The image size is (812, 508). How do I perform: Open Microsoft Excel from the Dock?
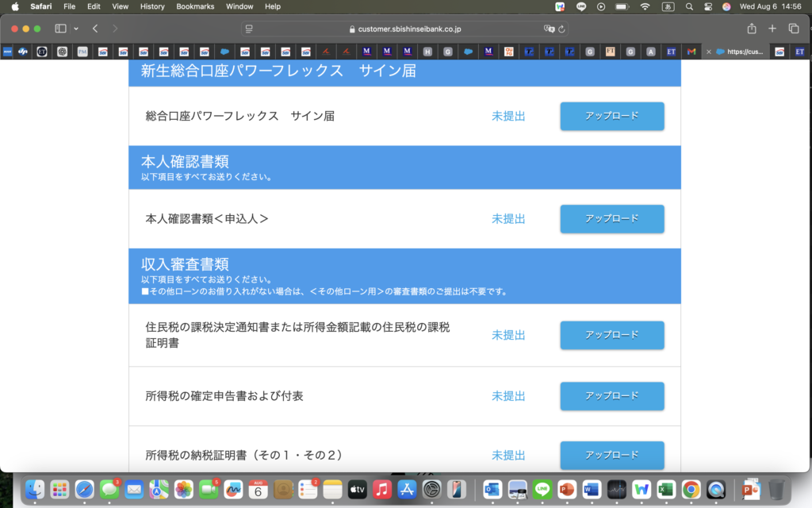(x=668, y=490)
